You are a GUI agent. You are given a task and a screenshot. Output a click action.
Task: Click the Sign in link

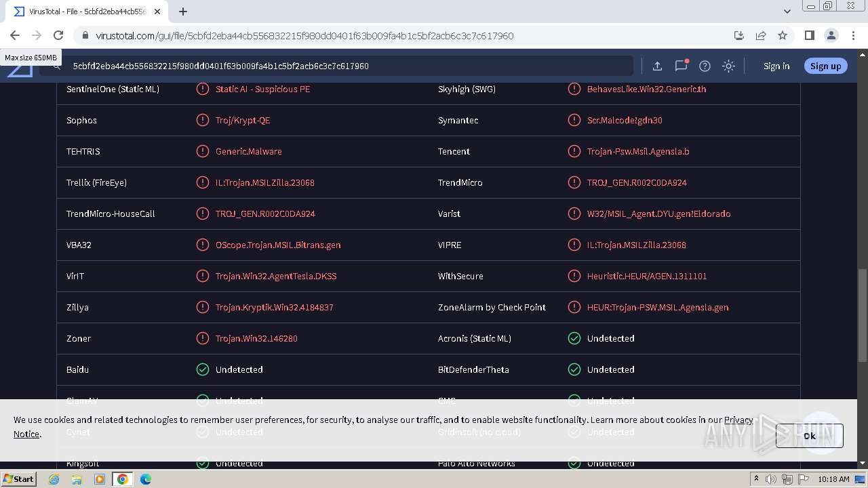pos(776,66)
